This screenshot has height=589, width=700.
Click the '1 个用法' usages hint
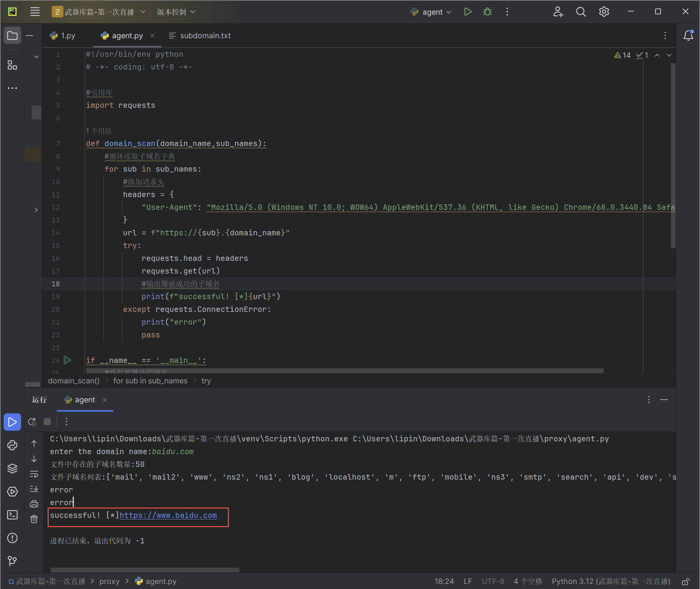99,131
